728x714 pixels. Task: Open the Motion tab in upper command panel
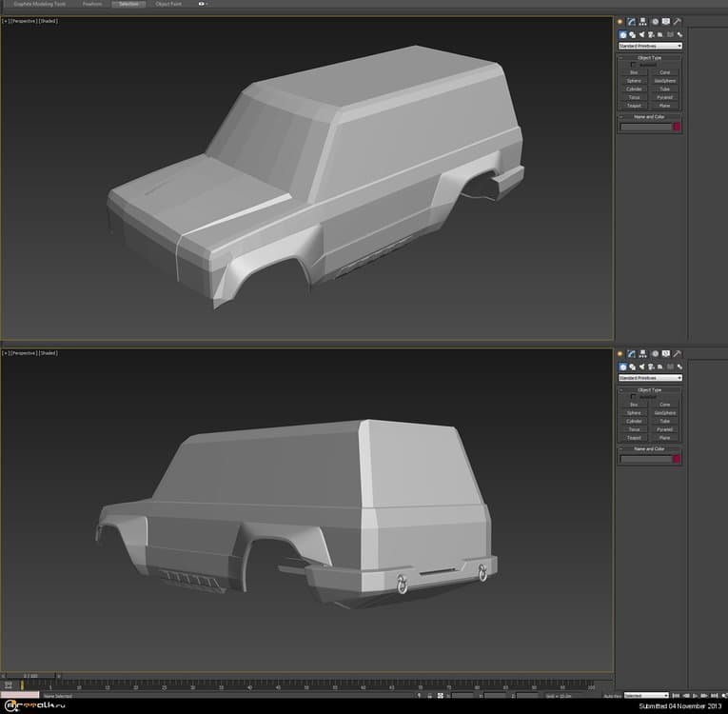(x=655, y=22)
